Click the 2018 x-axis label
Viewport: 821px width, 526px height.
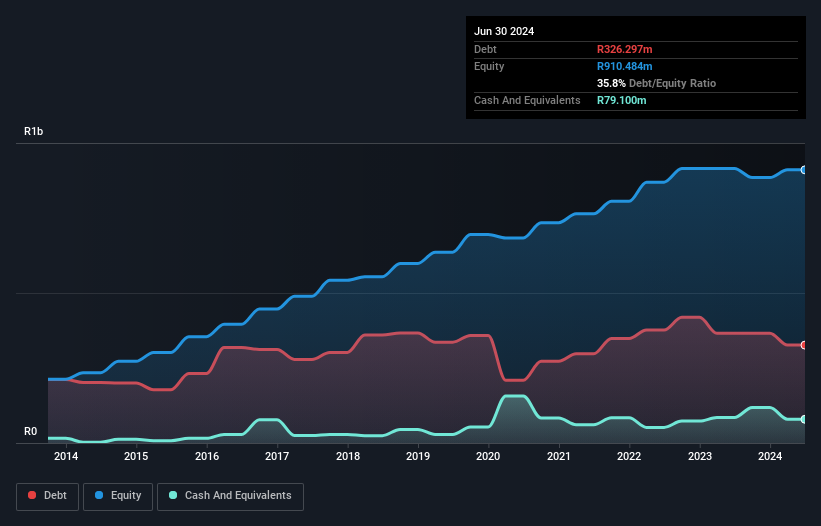pyautogui.click(x=348, y=456)
